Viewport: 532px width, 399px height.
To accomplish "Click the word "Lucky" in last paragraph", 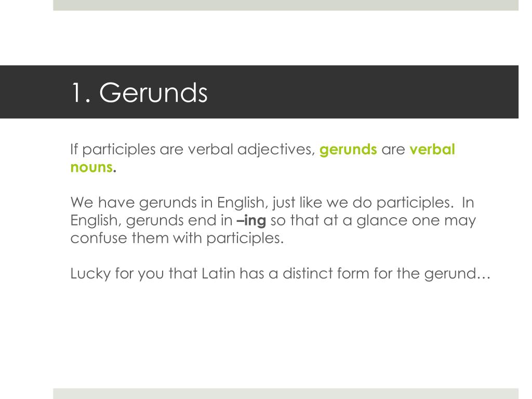I will point(90,274).
